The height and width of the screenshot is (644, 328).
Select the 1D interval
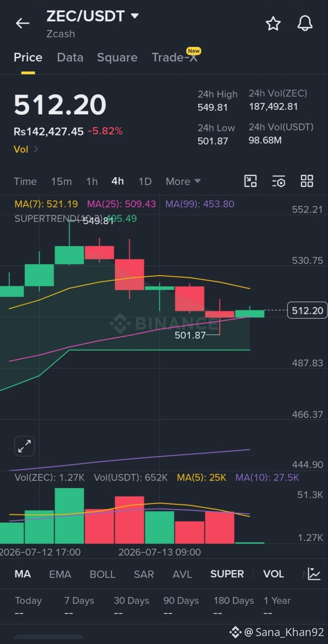(x=145, y=181)
